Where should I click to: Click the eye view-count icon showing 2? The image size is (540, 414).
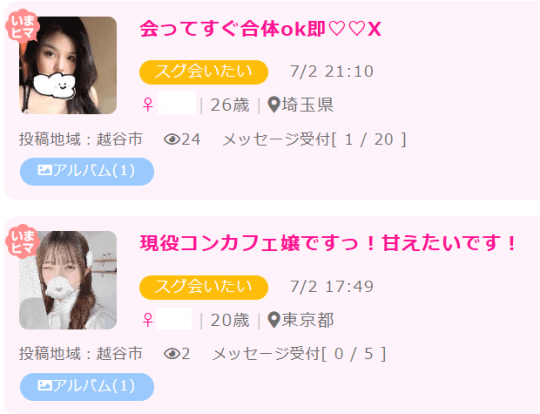[x=172, y=354]
